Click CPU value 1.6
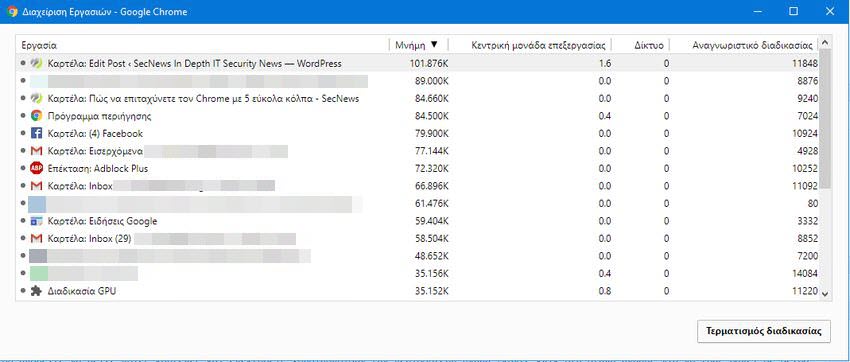This screenshot has width=850, height=362. [605, 63]
